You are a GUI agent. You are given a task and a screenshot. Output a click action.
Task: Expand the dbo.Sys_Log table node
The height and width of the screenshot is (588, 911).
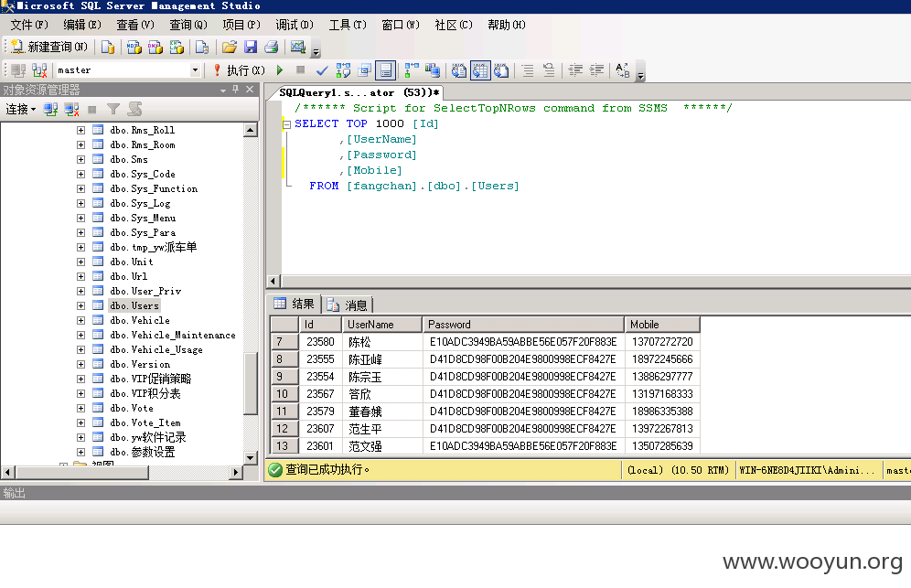80,203
